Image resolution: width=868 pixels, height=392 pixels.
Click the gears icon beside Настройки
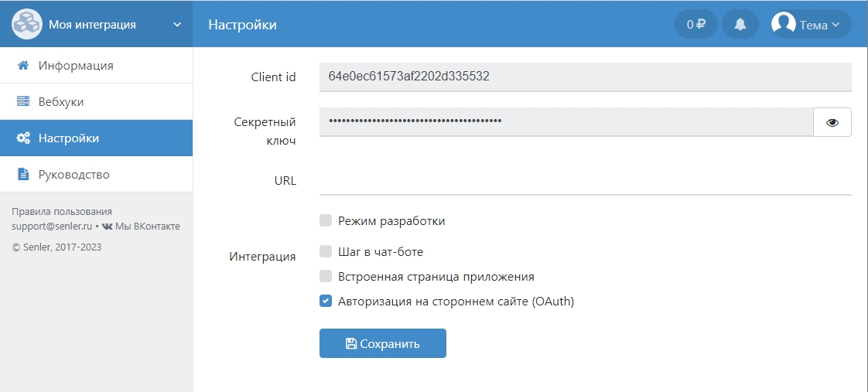point(23,138)
